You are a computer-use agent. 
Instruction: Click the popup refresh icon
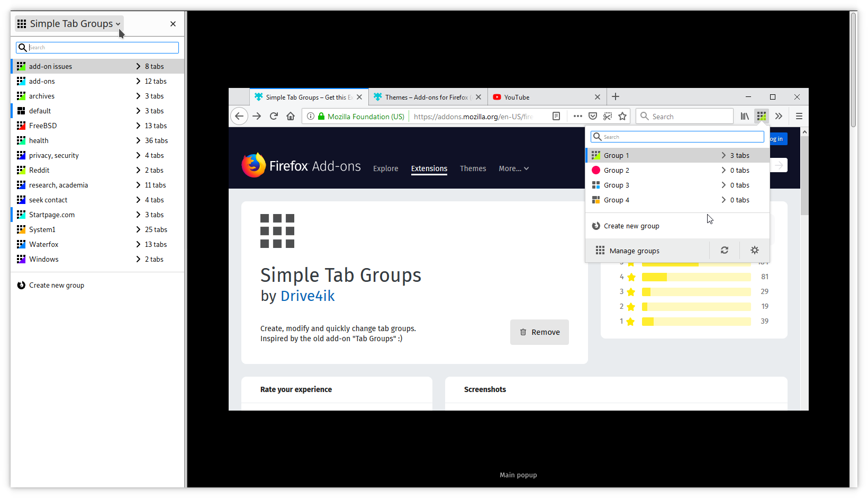(x=725, y=250)
